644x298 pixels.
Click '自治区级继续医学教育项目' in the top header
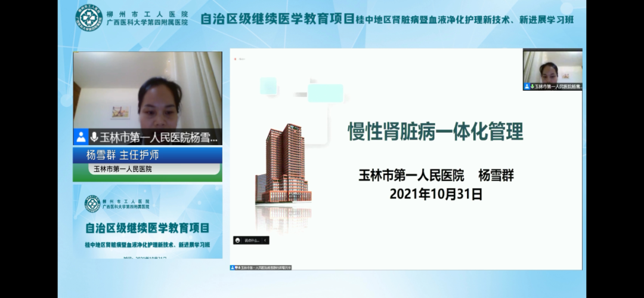coord(277,19)
